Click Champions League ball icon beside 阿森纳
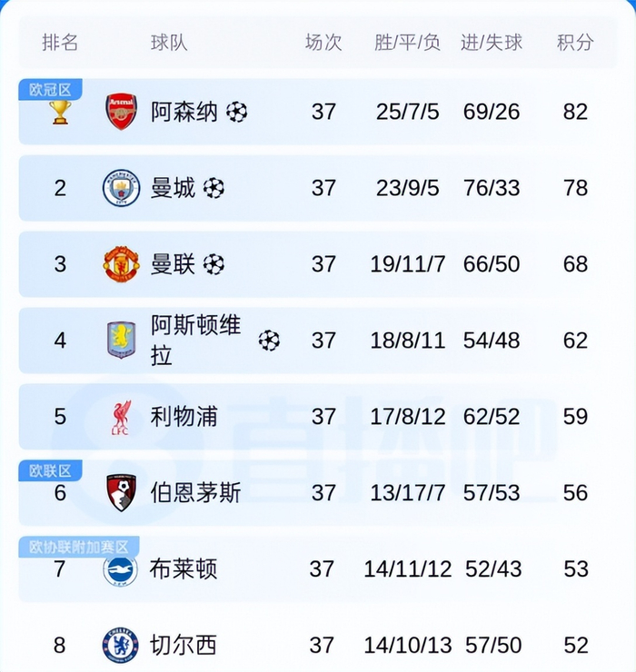The width and height of the screenshot is (636, 672). click(x=237, y=112)
